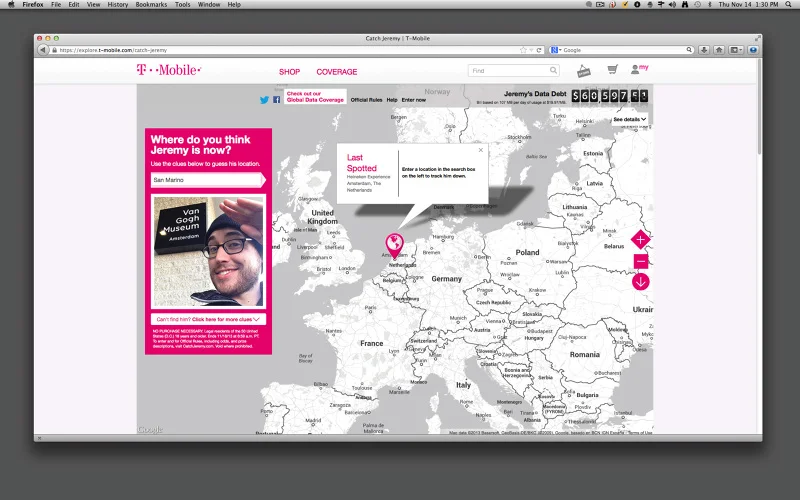Share on Facebook via the f icon
Viewport: 800px width, 500px height.
tap(277, 100)
